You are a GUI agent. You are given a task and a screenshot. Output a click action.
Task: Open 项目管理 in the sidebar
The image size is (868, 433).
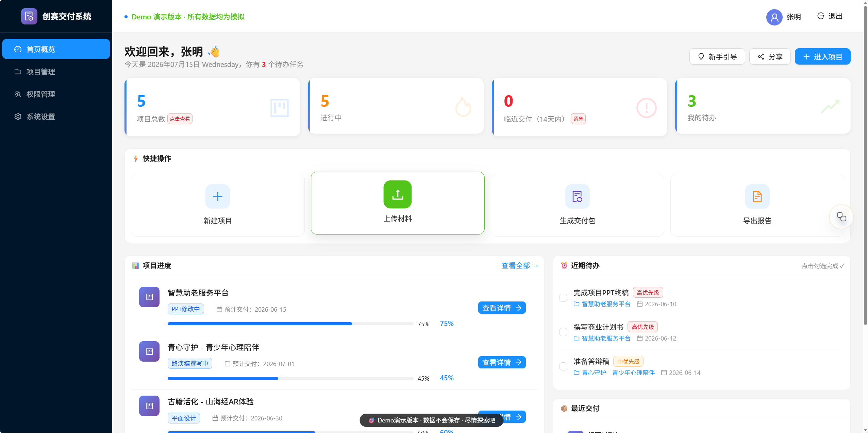pos(56,71)
